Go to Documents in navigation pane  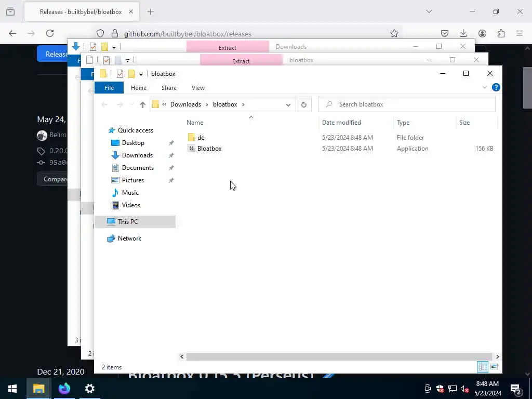[x=137, y=168]
